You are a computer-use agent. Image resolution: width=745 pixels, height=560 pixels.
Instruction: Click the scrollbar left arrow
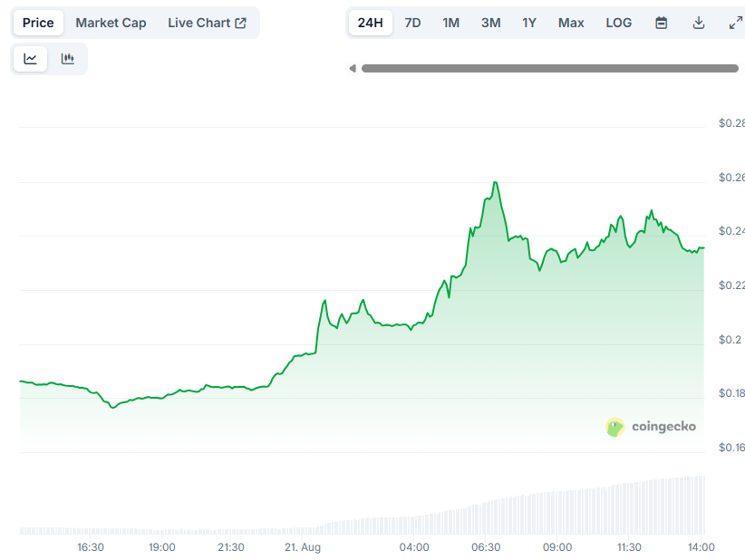pos(353,68)
